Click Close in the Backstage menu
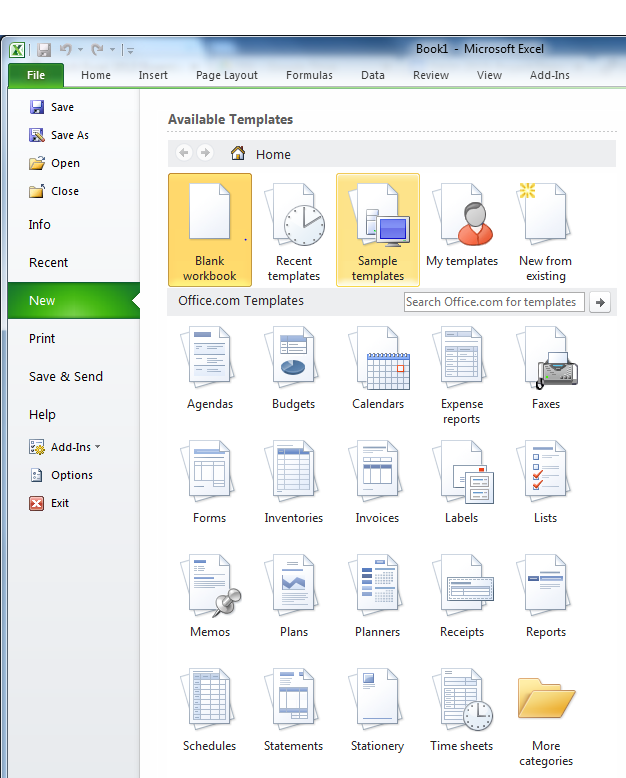The image size is (626, 778). [54, 191]
